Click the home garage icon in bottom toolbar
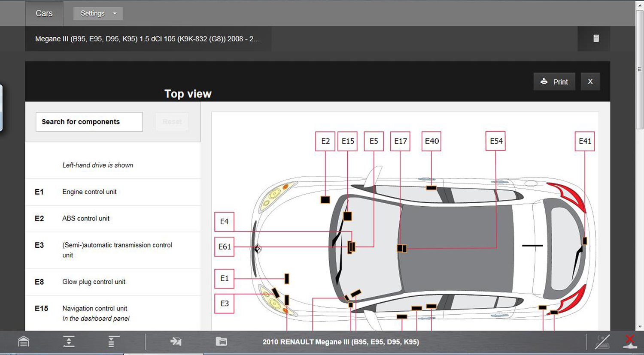This screenshot has width=644, height=355. tap(24, 342)
